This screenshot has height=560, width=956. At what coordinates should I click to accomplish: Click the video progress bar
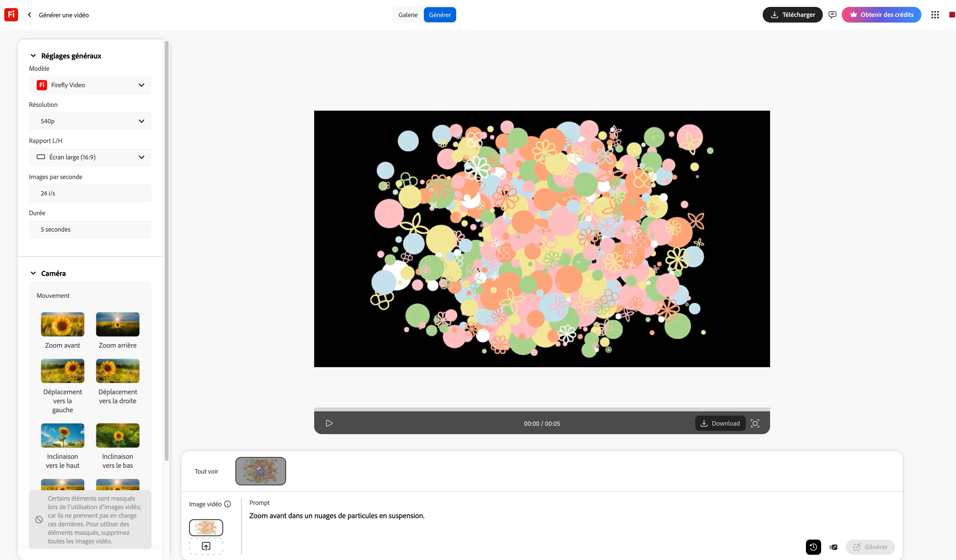tap(542, 409)
